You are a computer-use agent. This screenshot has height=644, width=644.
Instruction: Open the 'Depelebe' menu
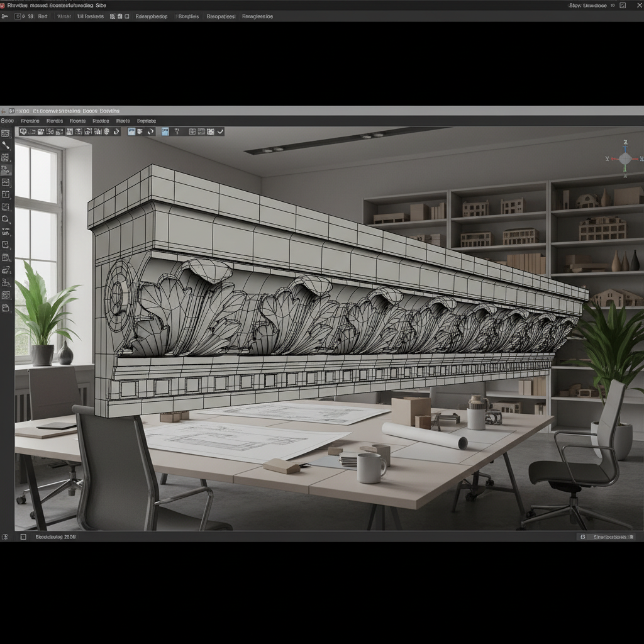pyautogui.click(x=146, y=121)
